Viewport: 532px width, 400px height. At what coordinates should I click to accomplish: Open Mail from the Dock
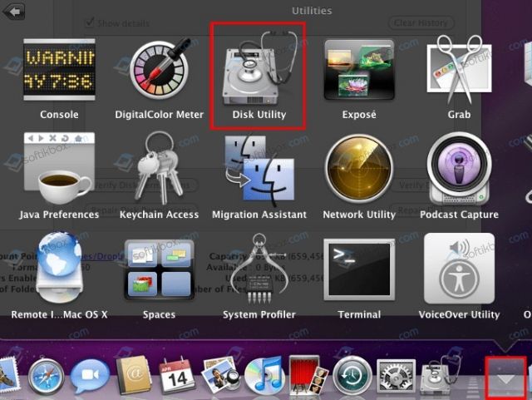coord(8,376)
